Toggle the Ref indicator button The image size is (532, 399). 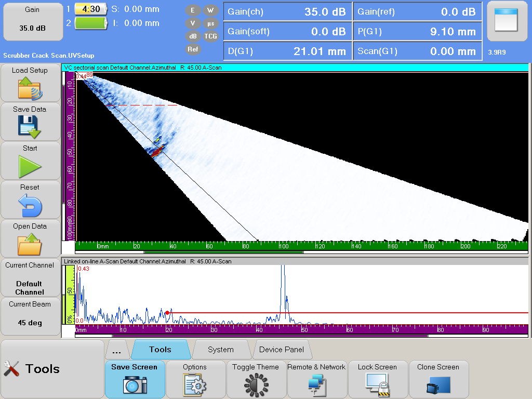click(193, 49)
